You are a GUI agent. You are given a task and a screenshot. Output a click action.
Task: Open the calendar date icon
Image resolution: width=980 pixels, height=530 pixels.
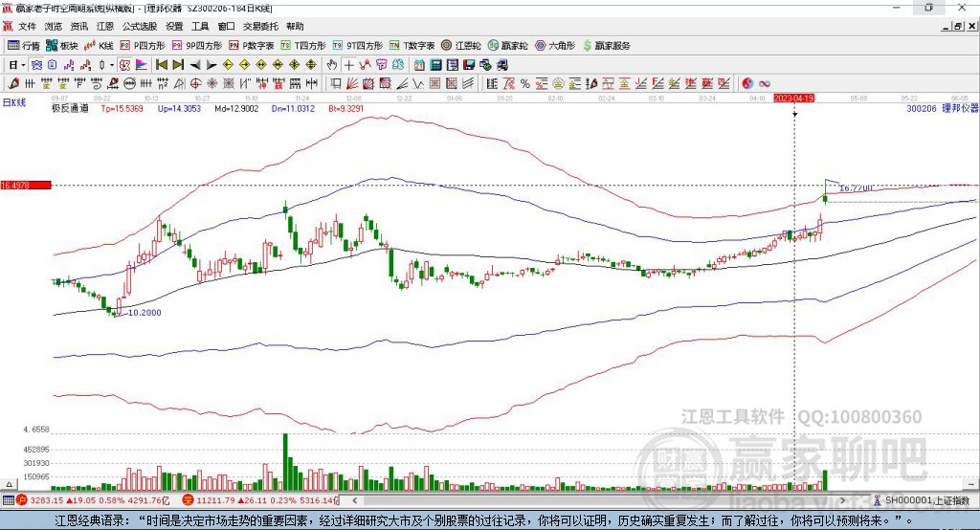coord(419,65)
